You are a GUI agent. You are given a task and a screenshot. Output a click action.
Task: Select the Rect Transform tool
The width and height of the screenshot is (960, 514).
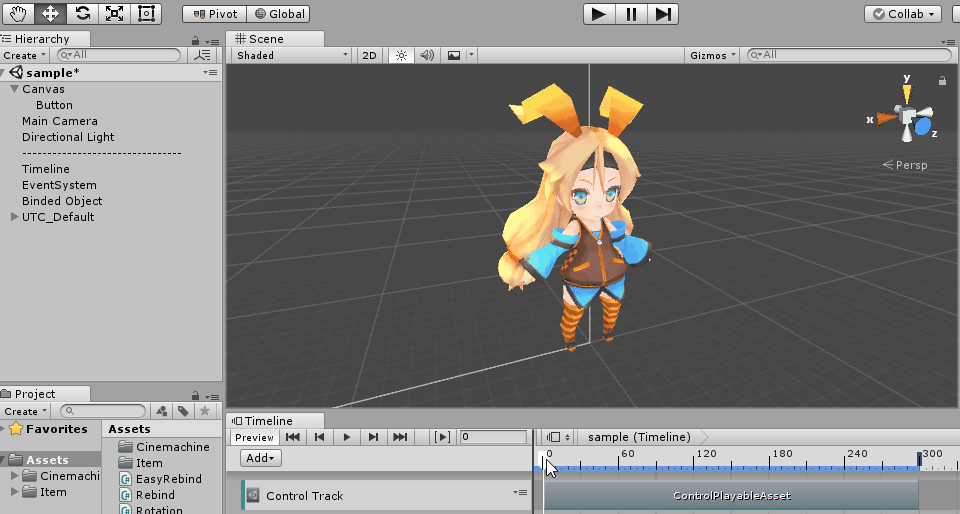point(146,13)
